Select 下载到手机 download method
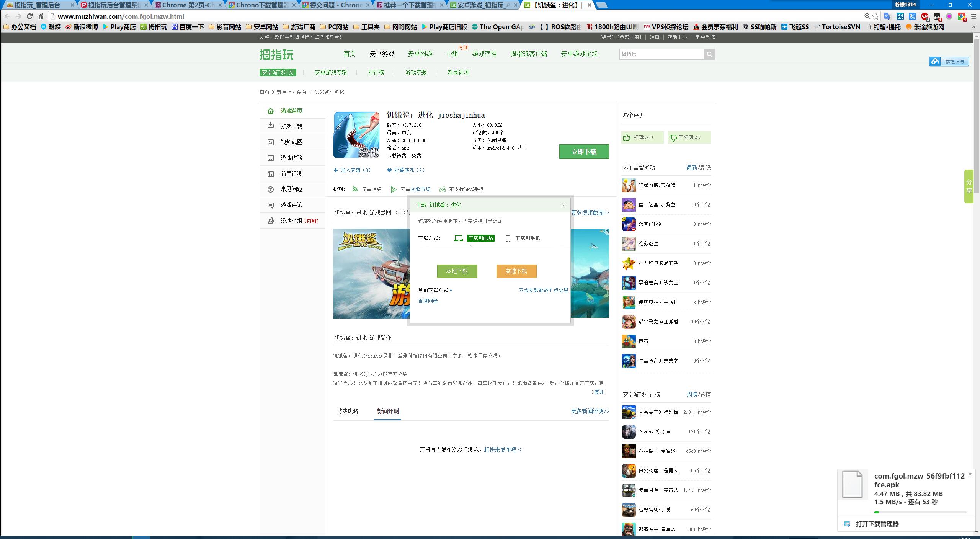 coord(527,238)
